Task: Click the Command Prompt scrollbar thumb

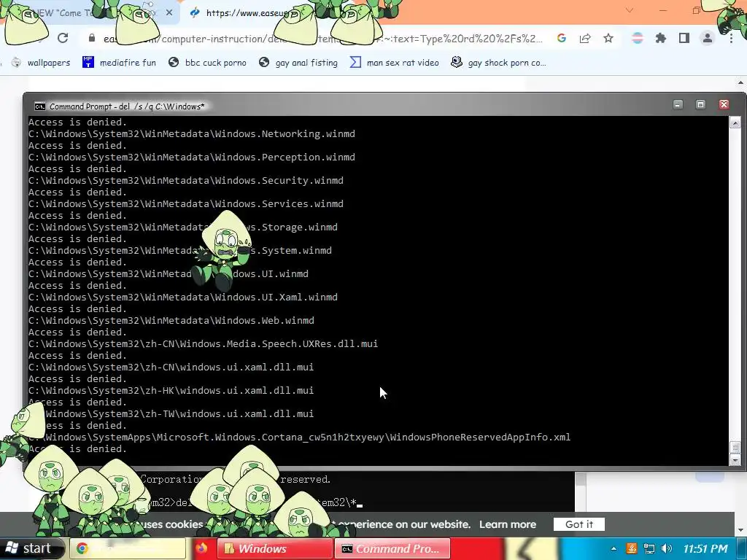Action: 735,448
